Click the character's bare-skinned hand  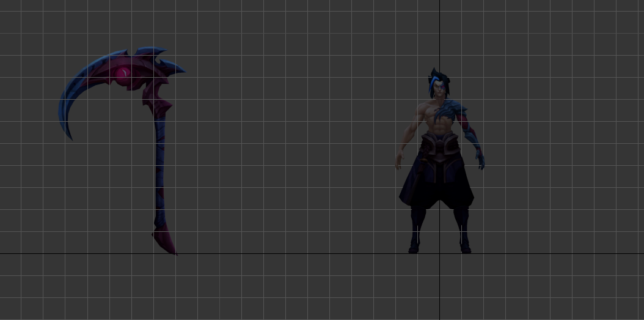[x=398, y=162]
